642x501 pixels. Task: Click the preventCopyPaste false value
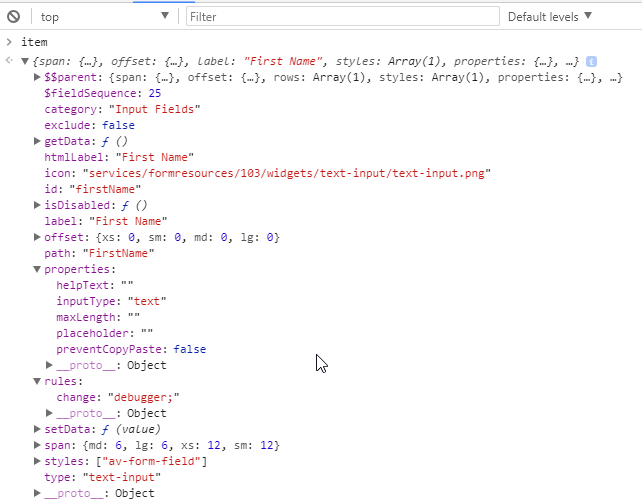click(x=190, y=349)
